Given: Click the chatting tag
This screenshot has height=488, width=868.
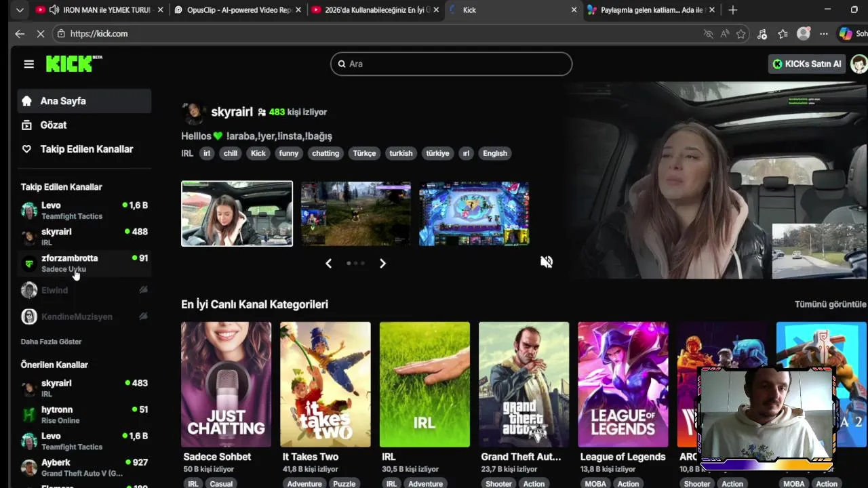Looking at the screenshot, I should (325, 153).
